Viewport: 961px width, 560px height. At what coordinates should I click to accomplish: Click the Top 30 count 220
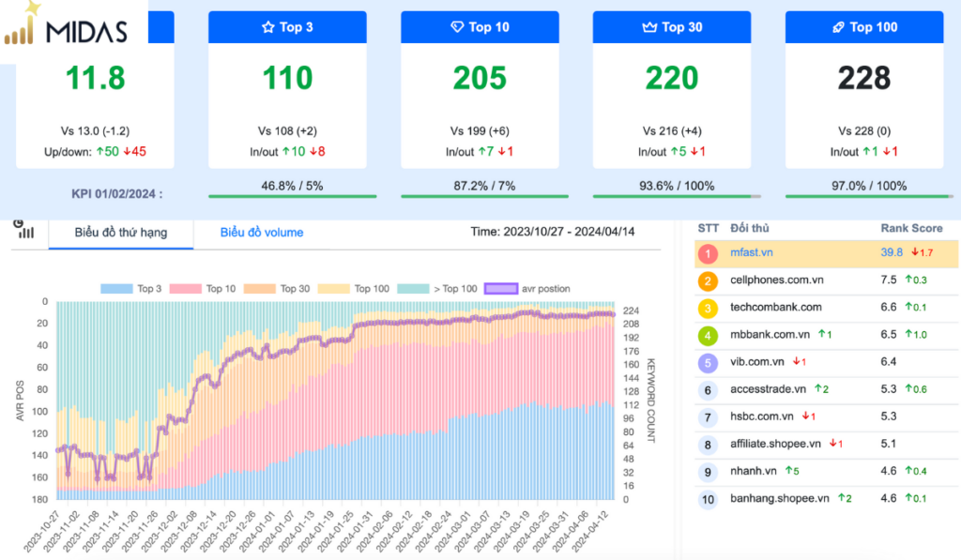pos(672,78)
